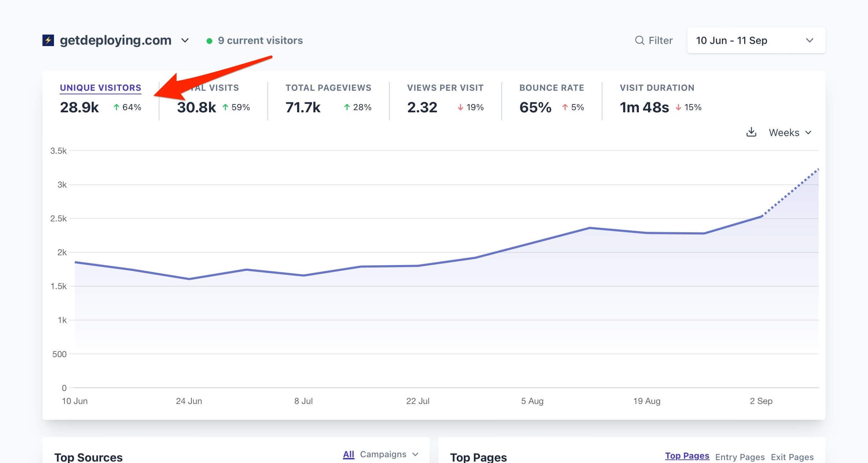Viewport: 868px width, 463px height.
Task: Select the Visit Duration metric
Action: [657, 88]
